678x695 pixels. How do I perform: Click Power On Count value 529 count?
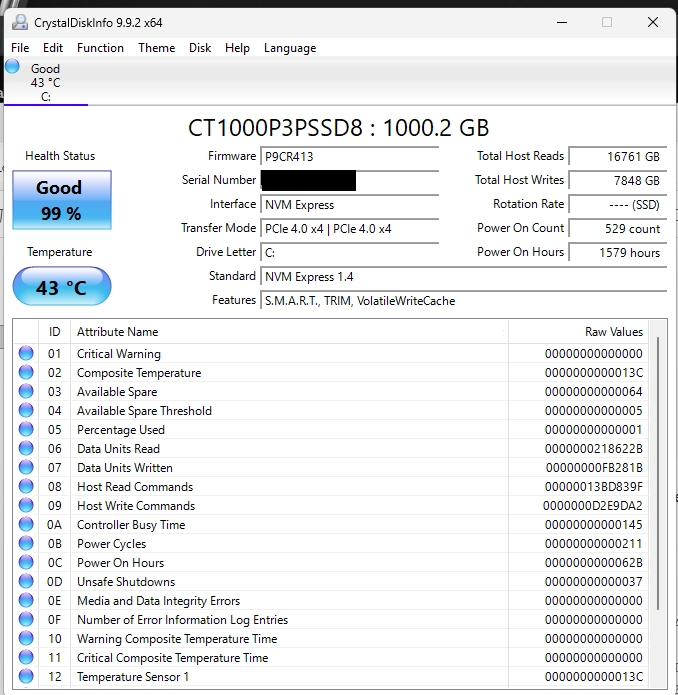click(x=618, y=228)
